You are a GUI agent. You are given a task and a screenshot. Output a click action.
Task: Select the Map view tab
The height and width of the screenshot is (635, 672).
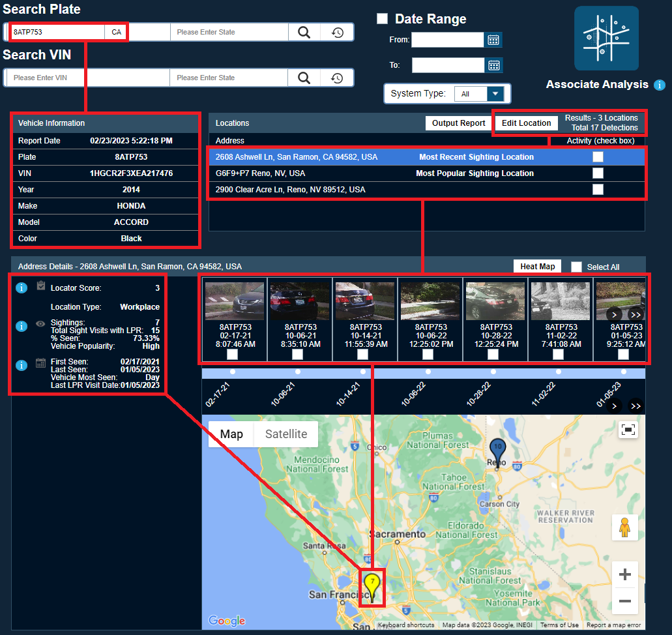[231, 434]
